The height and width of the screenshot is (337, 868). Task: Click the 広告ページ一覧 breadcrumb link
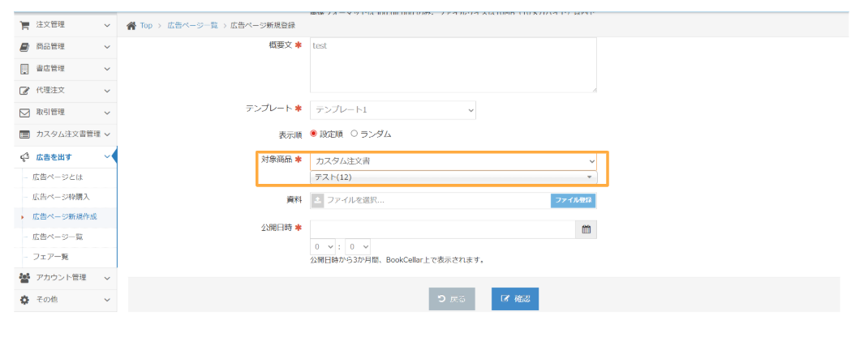192,25
